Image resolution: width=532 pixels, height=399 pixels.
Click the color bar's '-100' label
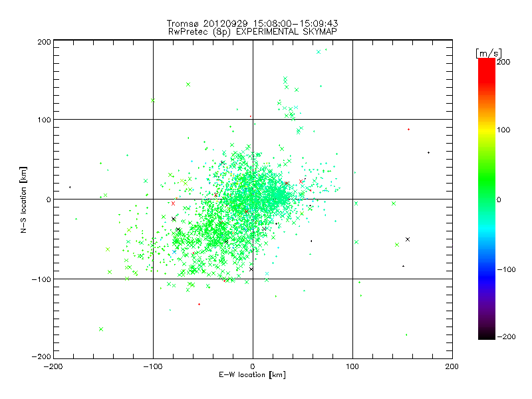(x=506, y=269)
